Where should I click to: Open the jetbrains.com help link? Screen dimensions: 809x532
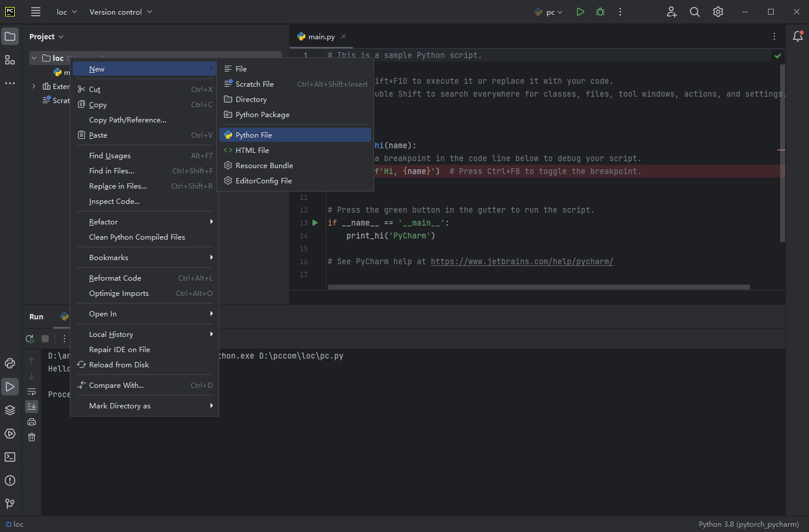click(x=522, y=262)
